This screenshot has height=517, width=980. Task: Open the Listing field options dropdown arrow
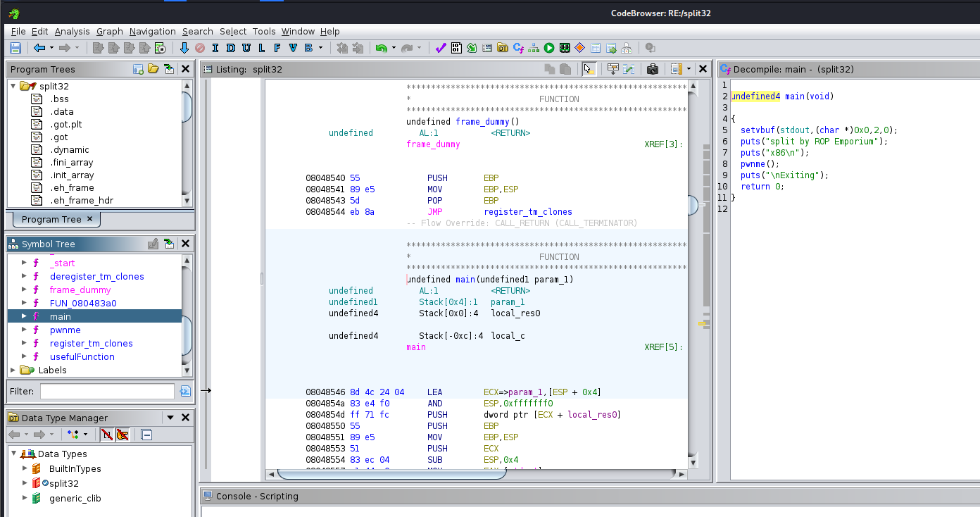click(x=689, y=69)
